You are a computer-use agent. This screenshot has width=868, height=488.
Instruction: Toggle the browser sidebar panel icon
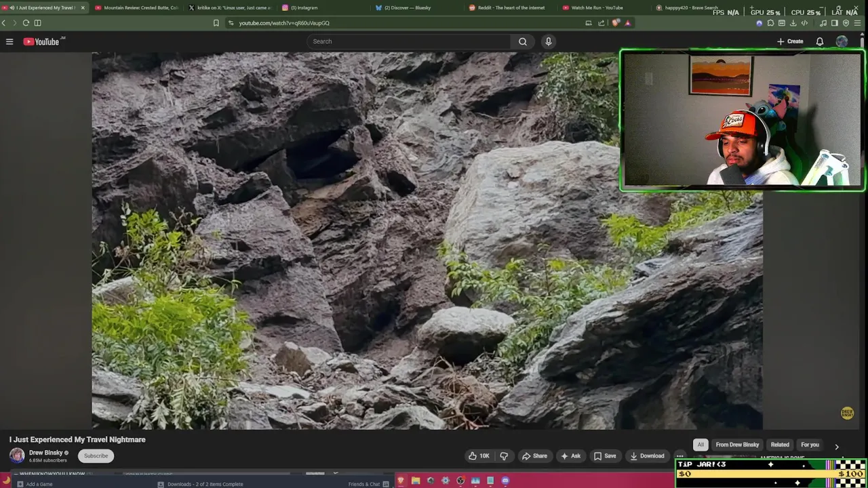tap(37, 23)
